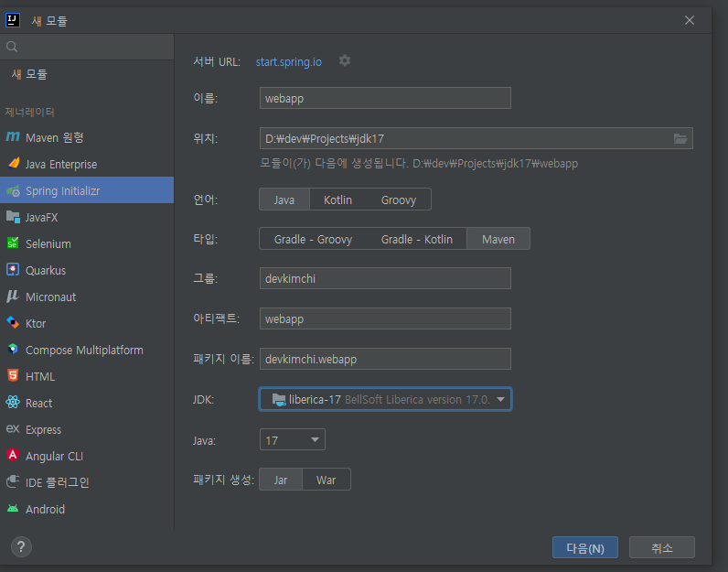Select the Quarkus generator label
This screenshot has width=728, height=572.
click(46, 270)
